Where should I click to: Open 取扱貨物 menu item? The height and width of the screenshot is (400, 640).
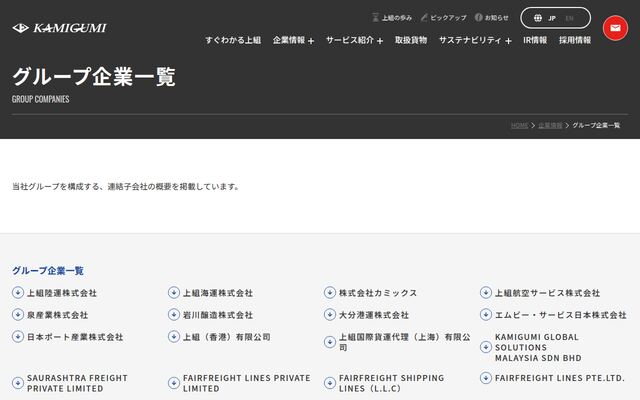pyautogui.click(x=411, y=40)
